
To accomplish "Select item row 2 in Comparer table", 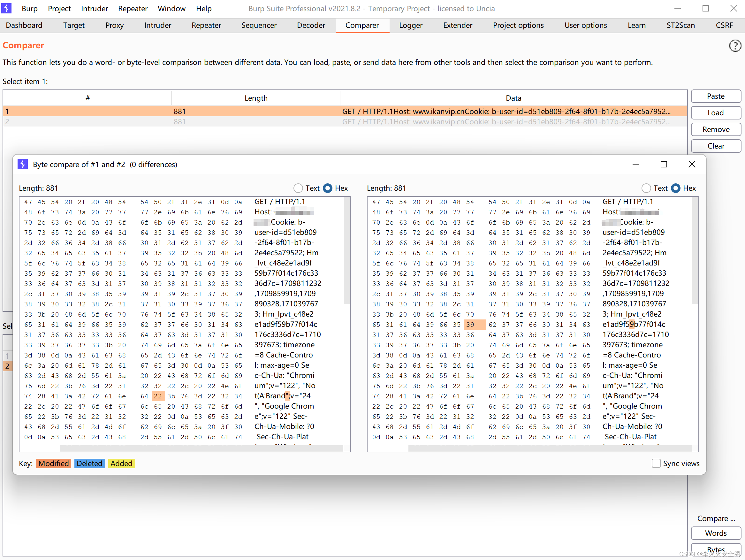I will (x=345, y=122).
